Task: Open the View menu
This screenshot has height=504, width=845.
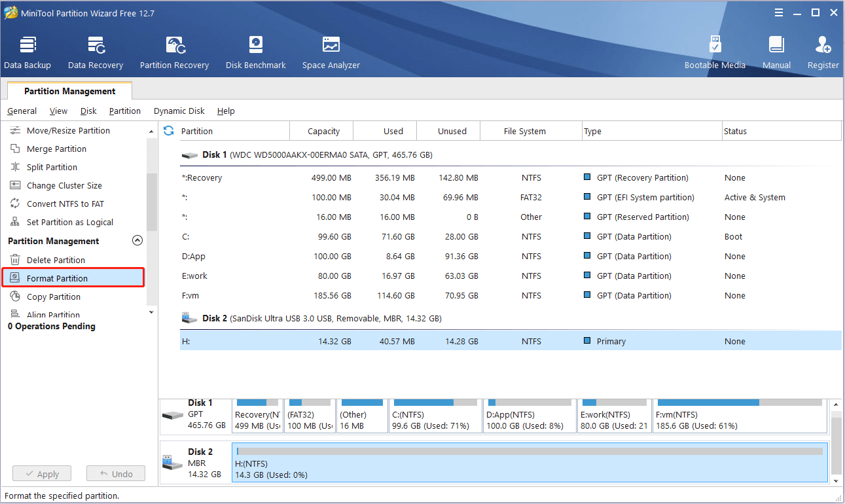Action: pyautogui.click(x=58, y=111)
